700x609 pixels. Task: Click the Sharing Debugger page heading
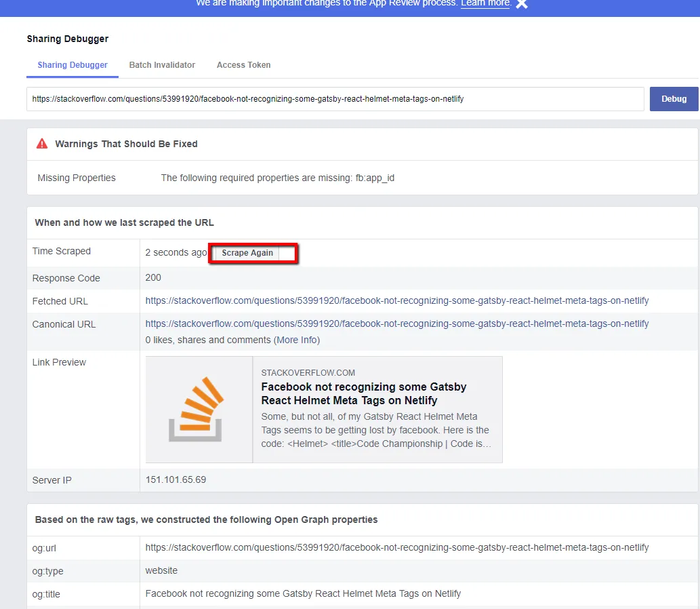coord(67,39)
